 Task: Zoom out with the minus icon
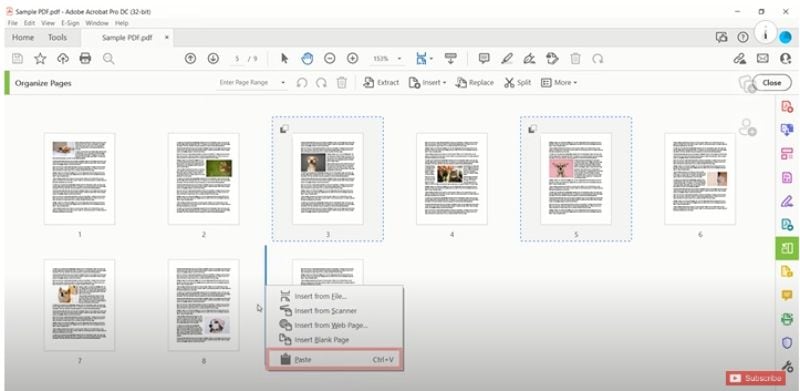tap(330, 59)
